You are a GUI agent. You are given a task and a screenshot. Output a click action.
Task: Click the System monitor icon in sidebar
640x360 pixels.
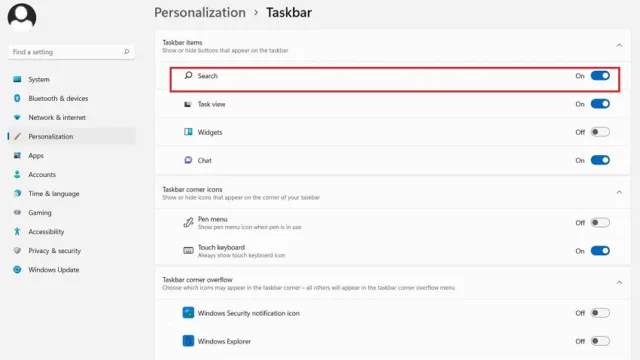pos(17,79)
